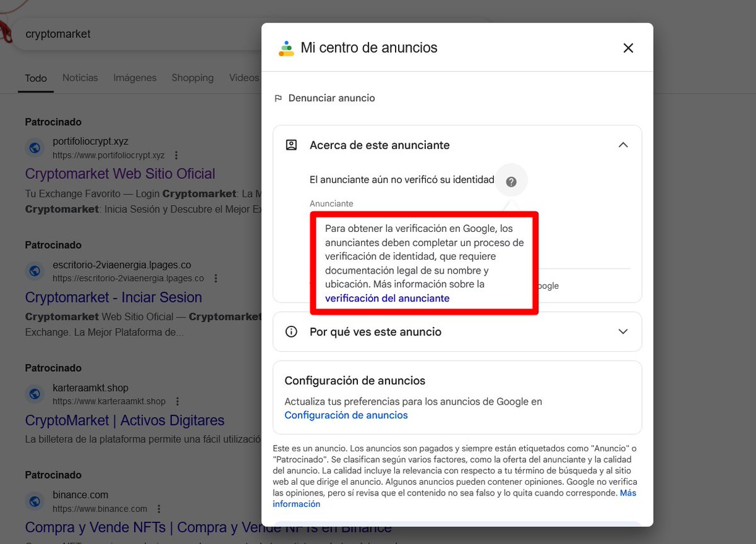Click the question mark help icon

[511, 182]
